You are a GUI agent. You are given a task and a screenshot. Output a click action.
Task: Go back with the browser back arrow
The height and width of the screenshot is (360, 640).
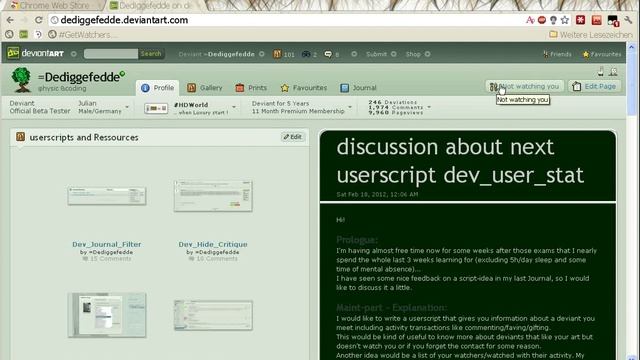pyautogui.click(x=10, y=20)
